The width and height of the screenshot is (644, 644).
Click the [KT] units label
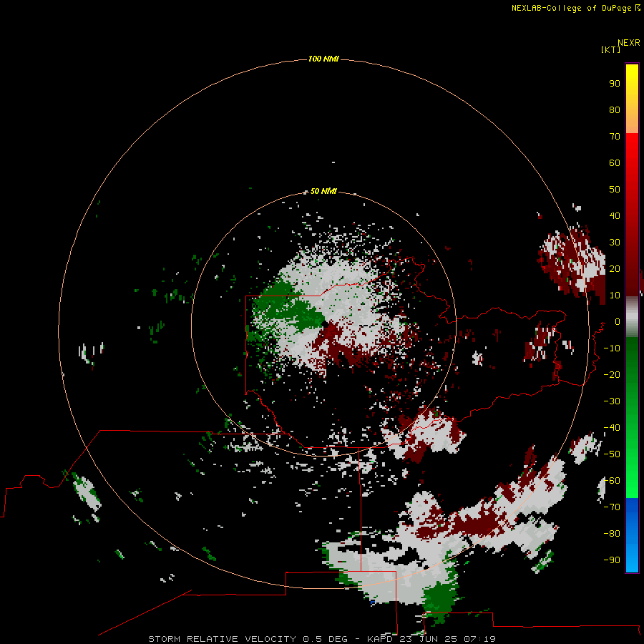611,50
